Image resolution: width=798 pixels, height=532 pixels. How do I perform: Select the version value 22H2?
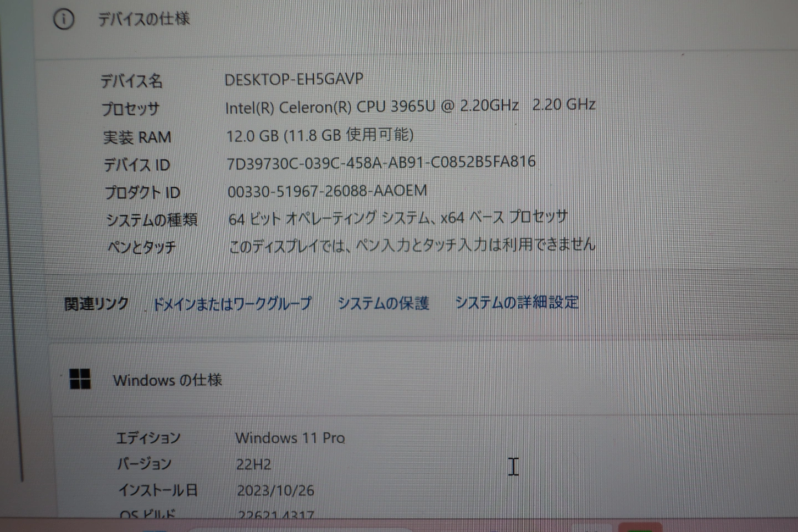[x=254, y=464]
